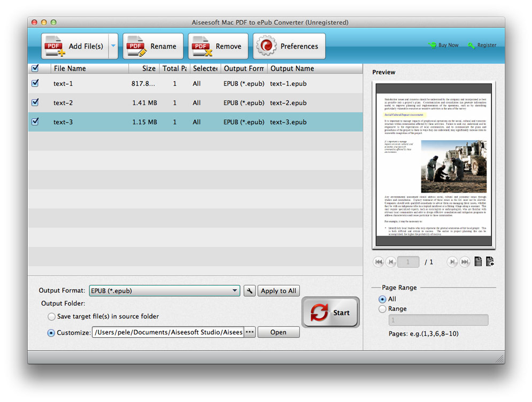532x402 pixels.
Task: Click the Add File(s) PDF icon
Action: tap(55, 46)
